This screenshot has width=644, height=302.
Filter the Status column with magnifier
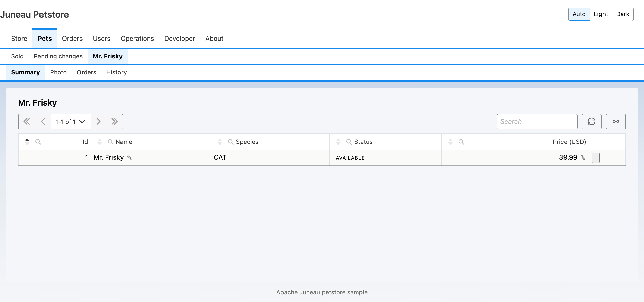(x=349, y=142)
